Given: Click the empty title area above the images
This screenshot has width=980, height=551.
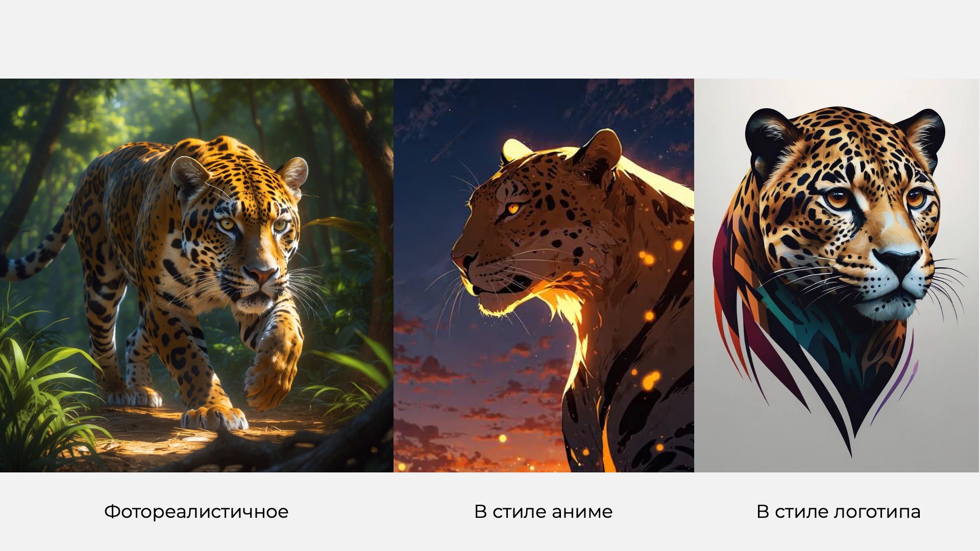Looking at the screenshot, I should point(490,39).
